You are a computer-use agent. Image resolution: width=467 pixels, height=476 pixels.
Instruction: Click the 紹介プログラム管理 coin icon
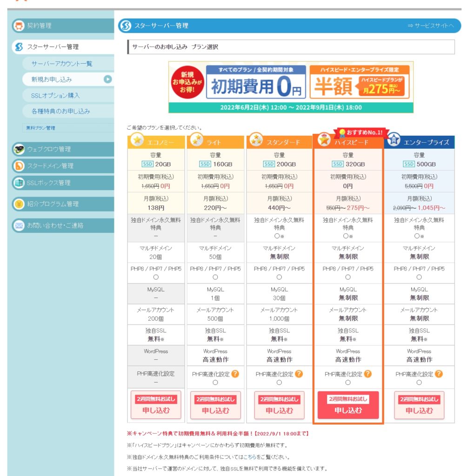[19, 204]
